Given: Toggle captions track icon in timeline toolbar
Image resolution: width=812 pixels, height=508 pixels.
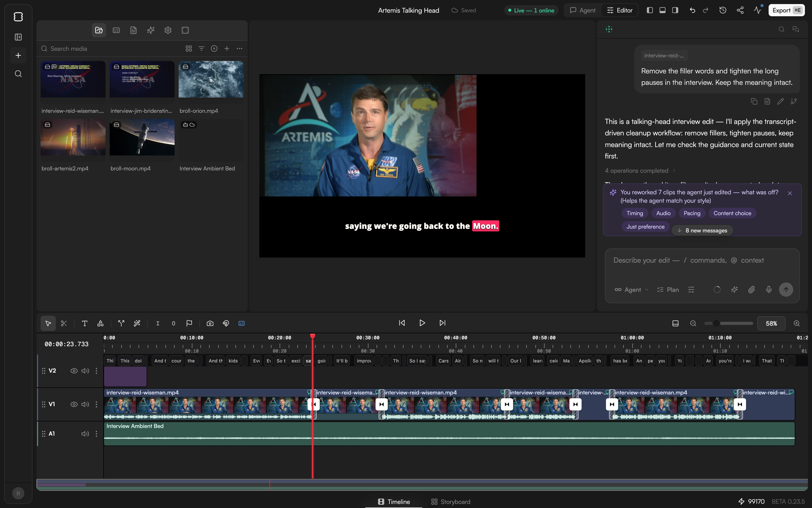Looking at the screenshot, I should pos(242,323).
